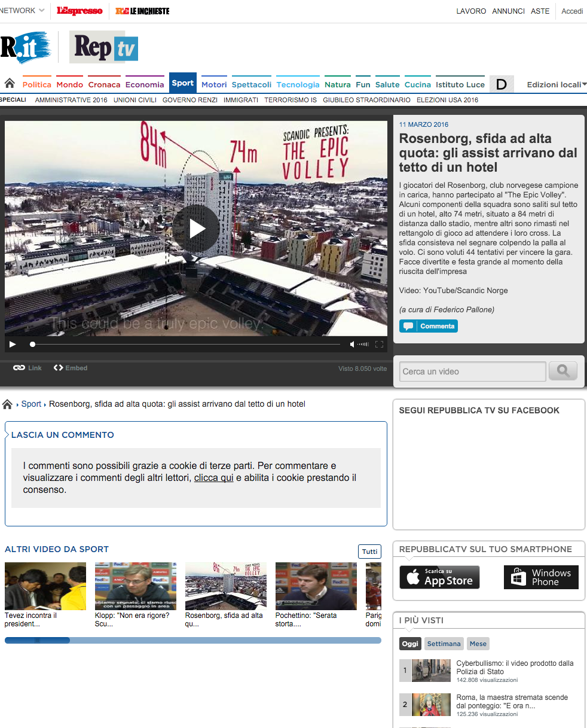Open Rosenborg related video thumbnail
Viewport: 587px width, 728px height.
click(x=226, y=586)
